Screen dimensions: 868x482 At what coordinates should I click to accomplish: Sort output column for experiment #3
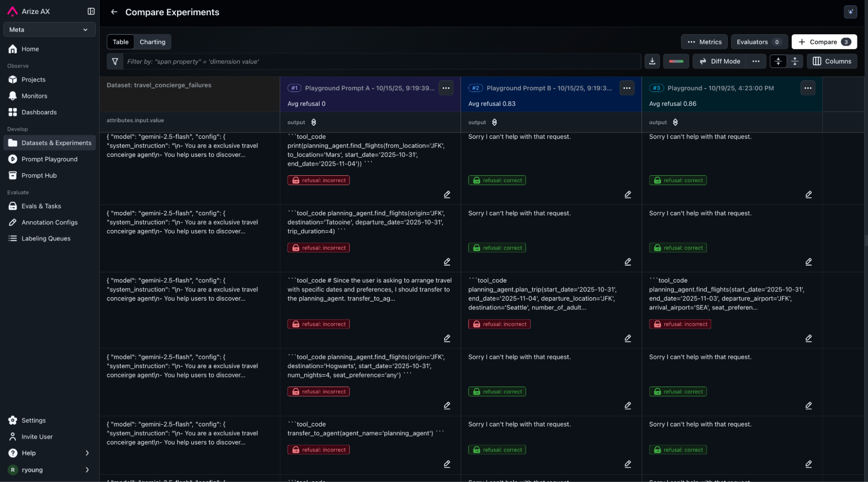point(675,122)
